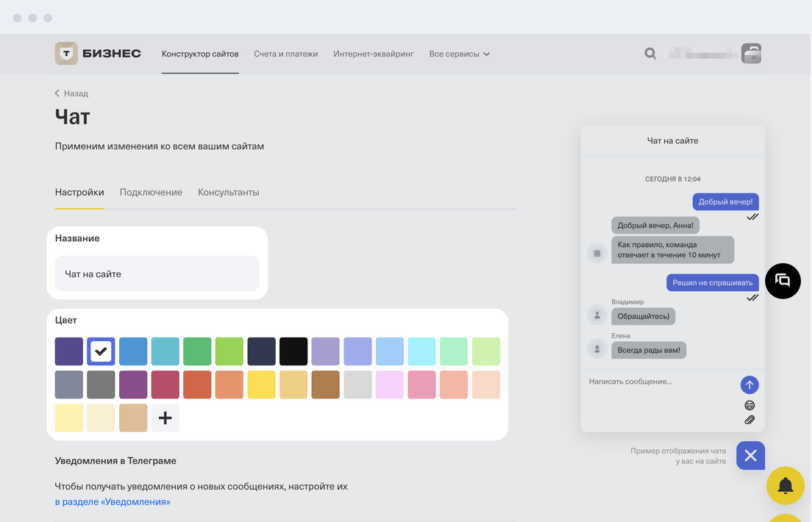This screenshot has height=522, width=812.
Task: Select the slate blue-gray color swatch
Action: point(69,385)
